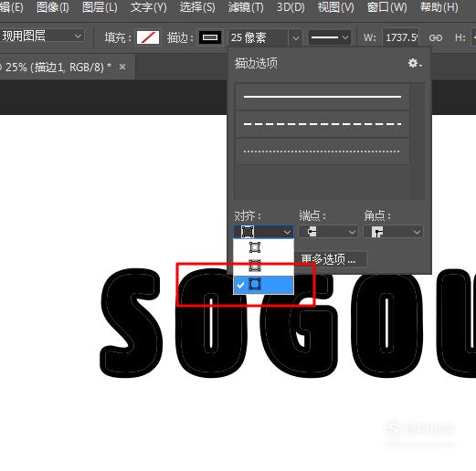Open the 帮助(H) menu
This screenshot has width=476, height=471.
(439, 7)
